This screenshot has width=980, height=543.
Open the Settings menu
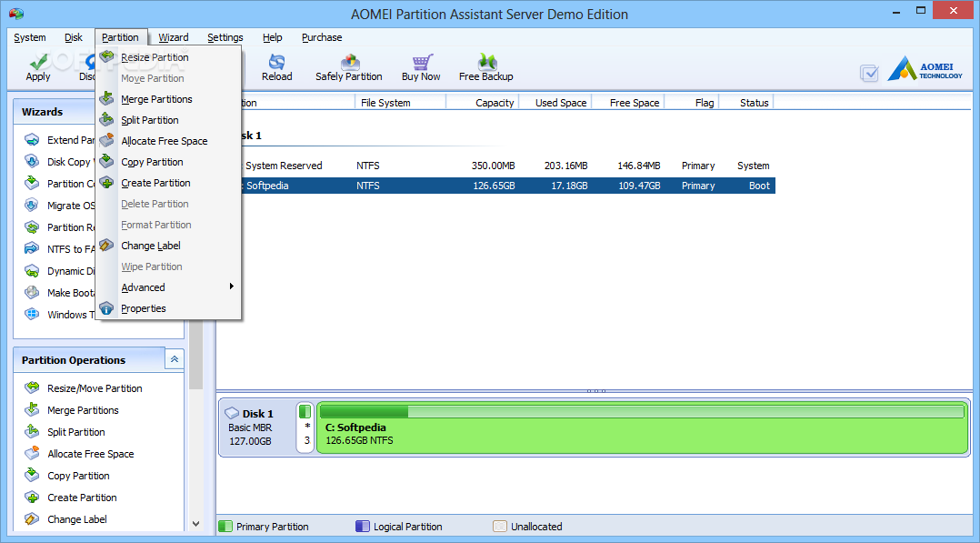coord(225,37)
